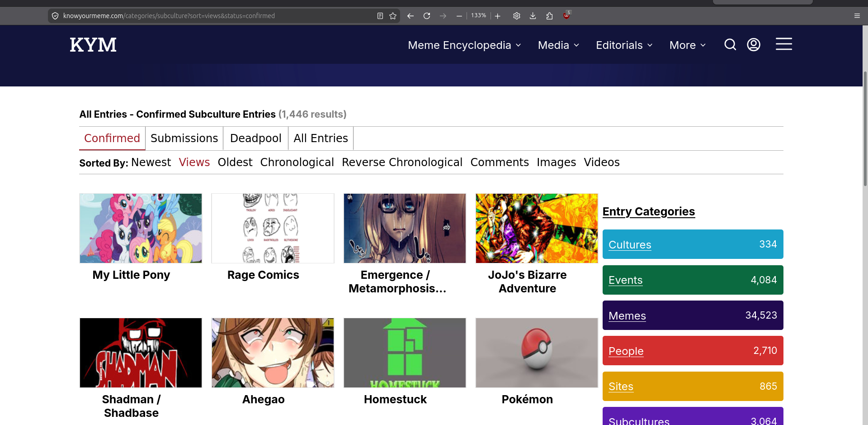Click the KYM logo
Viewport: 868px width, 425px height.
pyautogui.click(x=93, y=45)
